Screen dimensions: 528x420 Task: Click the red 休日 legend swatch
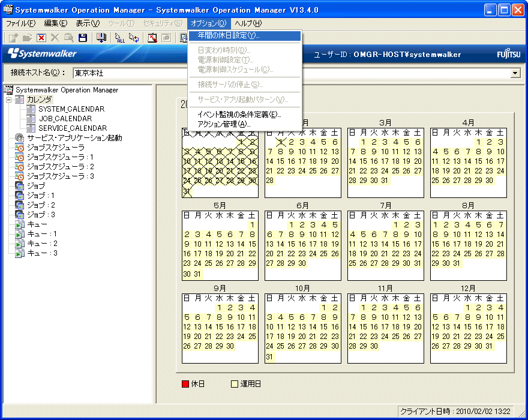[185, 384]
